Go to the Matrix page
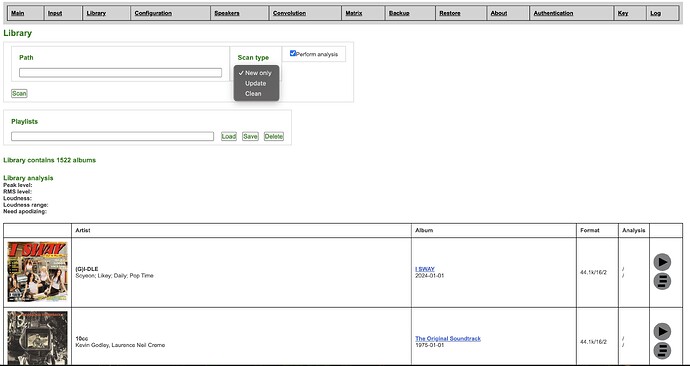690x366 pixels. pyautogui.click(x=354, y=13)
